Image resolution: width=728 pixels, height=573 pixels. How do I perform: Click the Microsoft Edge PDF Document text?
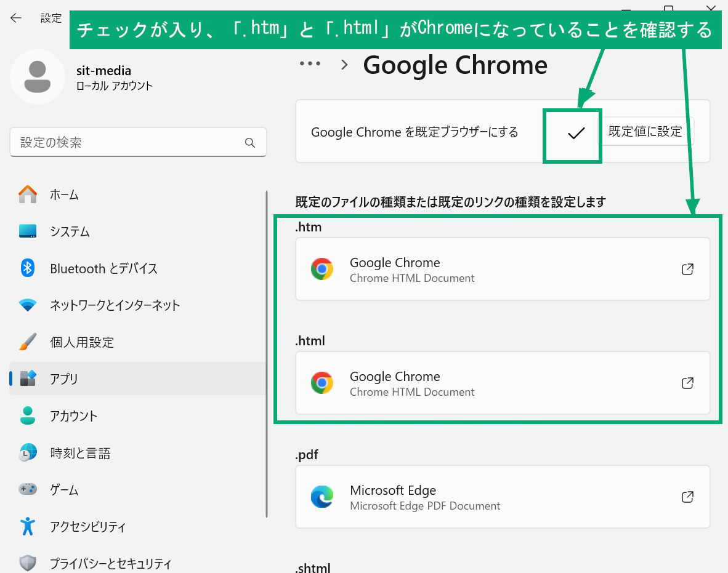(x=425, y=506)
